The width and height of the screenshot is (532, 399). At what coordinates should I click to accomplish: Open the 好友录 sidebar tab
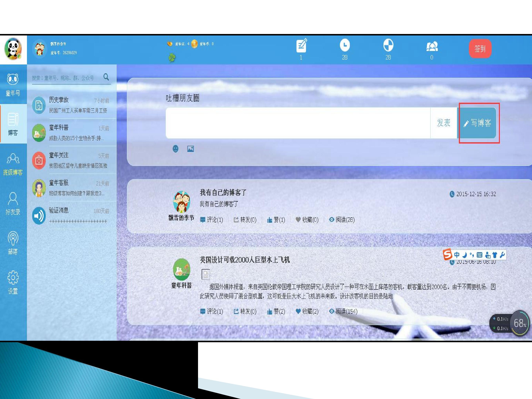[13, 203]
